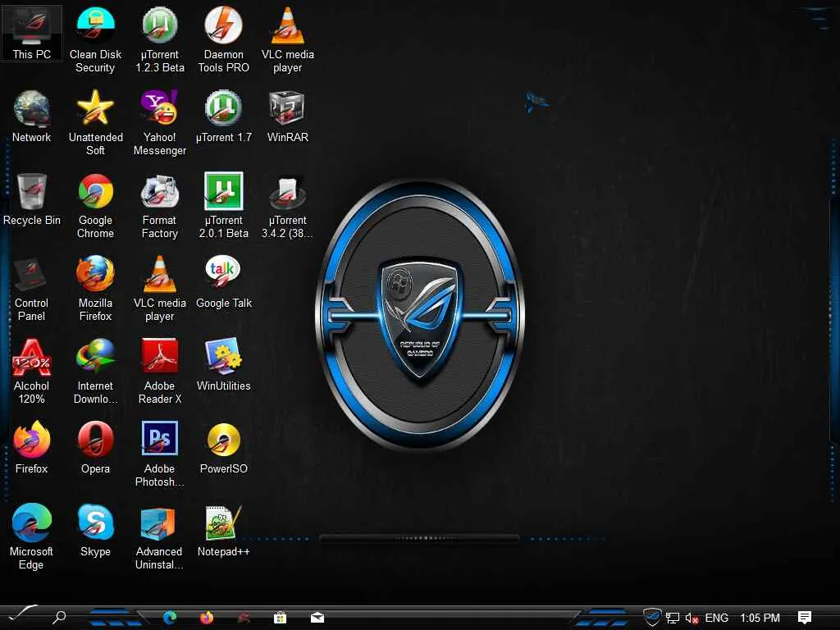Open VLC media player beside Daemon Tools PRO

click(288, 40)
